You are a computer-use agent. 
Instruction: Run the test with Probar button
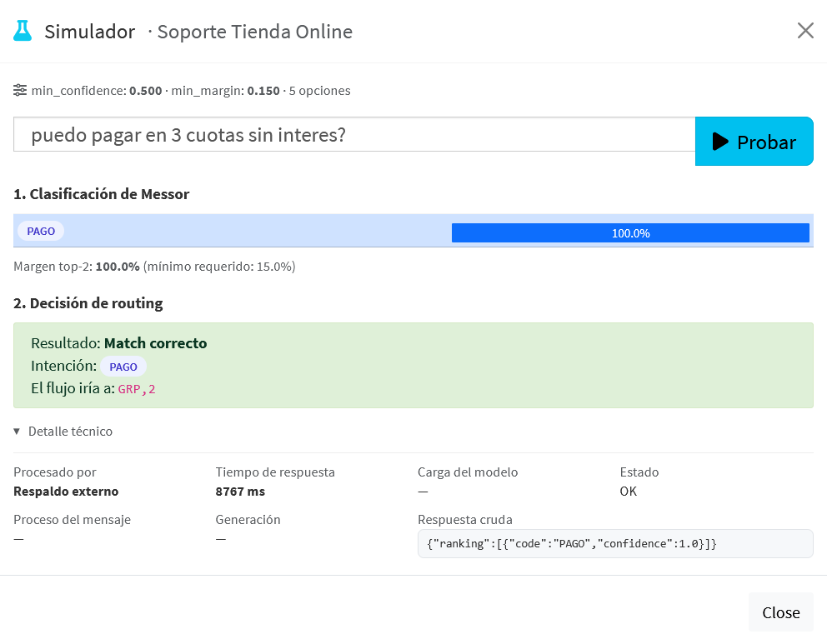pos(754,142)
